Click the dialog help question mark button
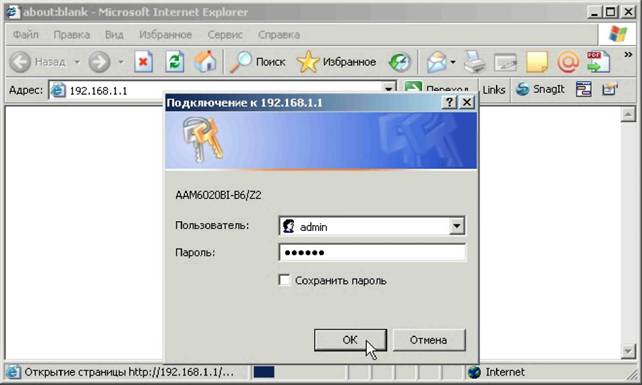This screenshot has width=642, height=385. 449,102
